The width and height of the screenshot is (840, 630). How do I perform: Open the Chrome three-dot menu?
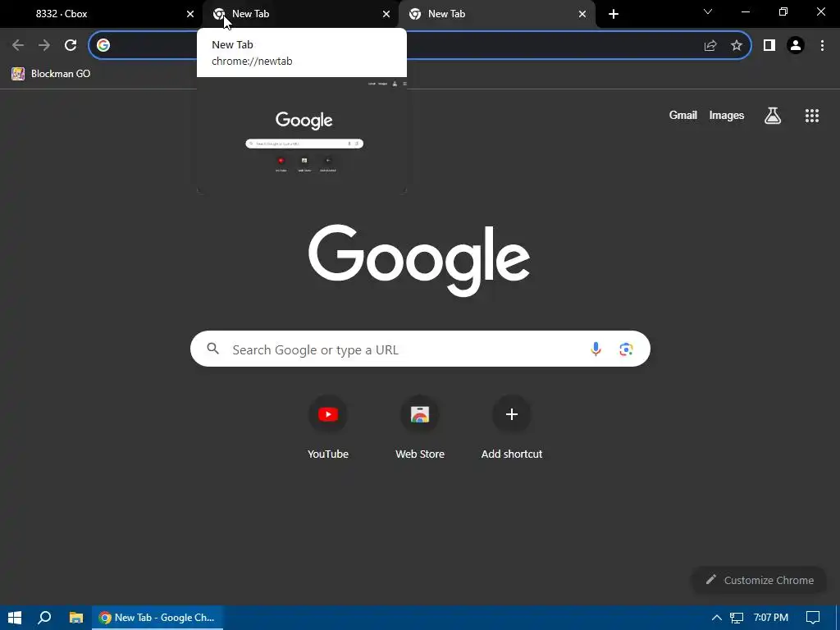pos(822,46)
